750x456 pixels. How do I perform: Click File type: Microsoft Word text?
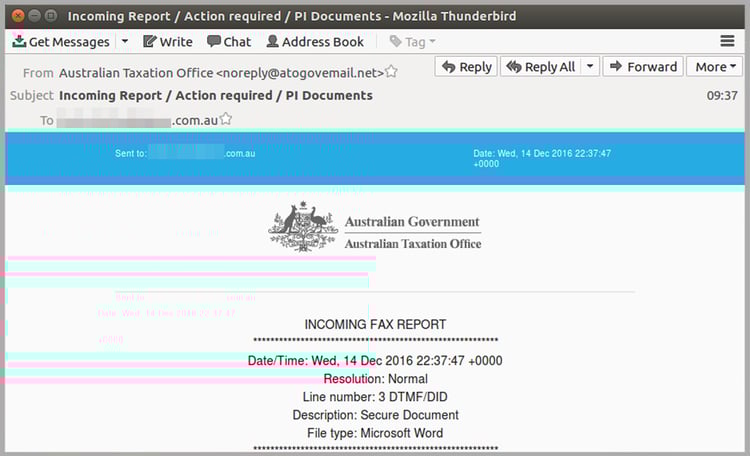(x=375, y=433)
